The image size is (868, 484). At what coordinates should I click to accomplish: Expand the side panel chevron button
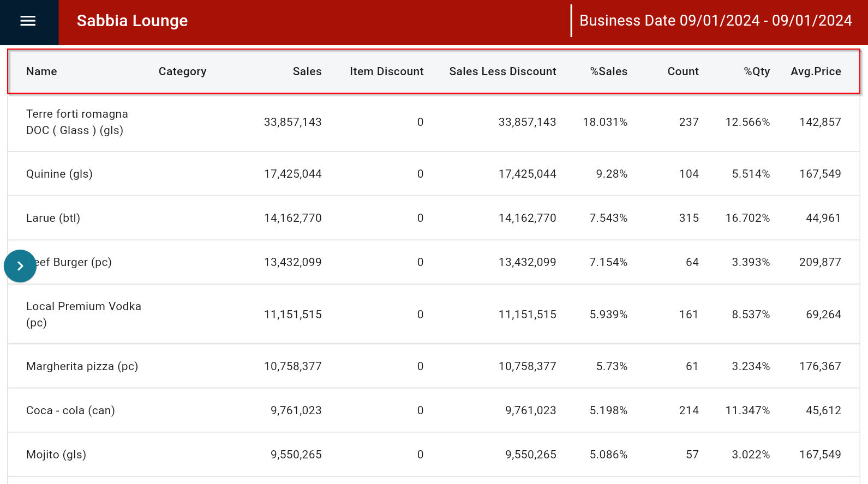tap(20, 266)
